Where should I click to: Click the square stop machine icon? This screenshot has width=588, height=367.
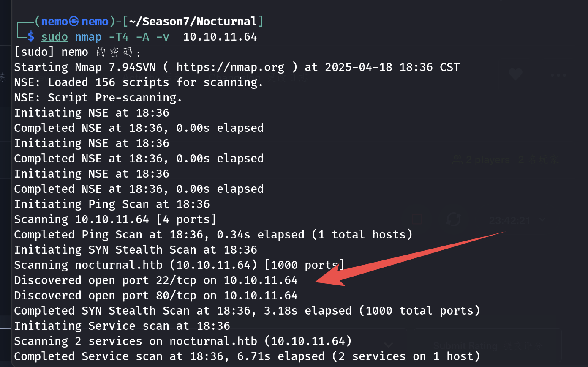coord(417,219)
